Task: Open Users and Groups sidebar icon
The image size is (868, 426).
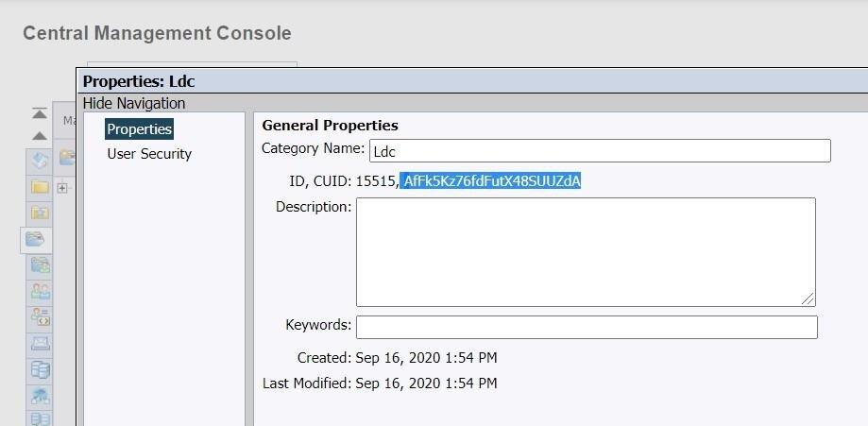Action: (x=40, y=291)
